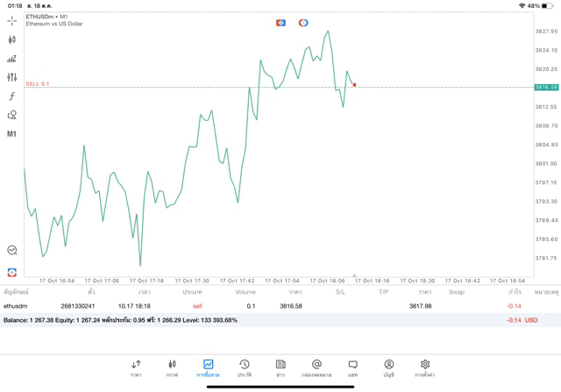Tap the กำไร (Profit) column header

point(515,292)
